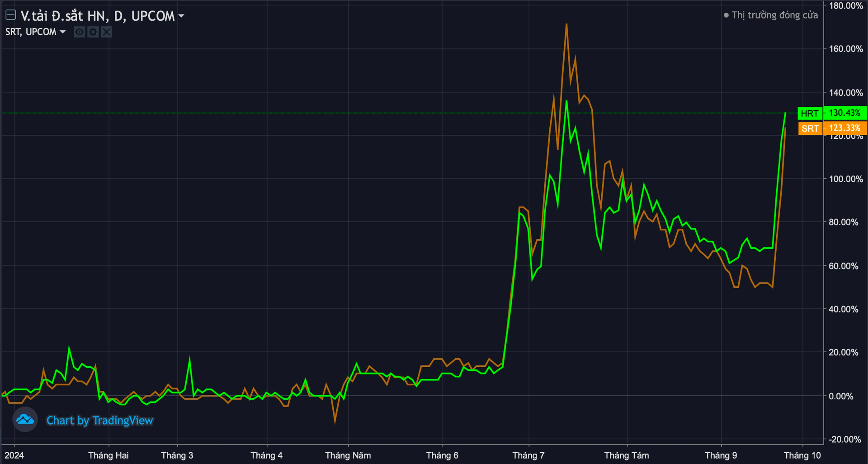Click the 123.33% SRT value tag
Image resolution: width=868 pixels, height=464 pixels.
click(845, 128)
